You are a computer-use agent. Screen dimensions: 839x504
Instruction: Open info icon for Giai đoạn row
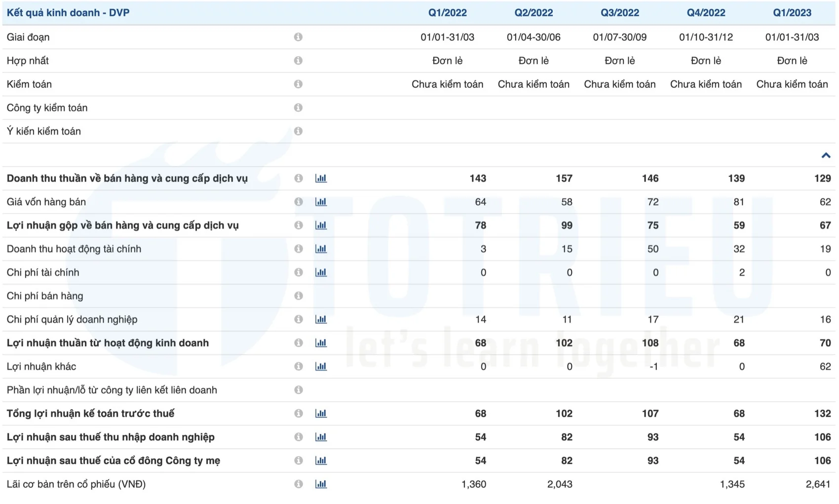click(x=298, y=37)
